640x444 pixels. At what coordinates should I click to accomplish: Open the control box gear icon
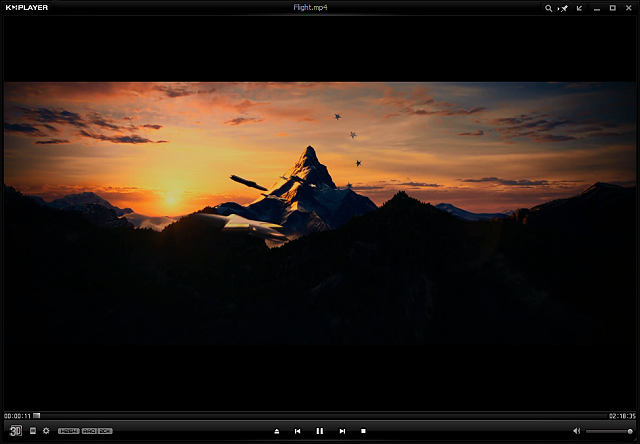(x=46, y=431)
